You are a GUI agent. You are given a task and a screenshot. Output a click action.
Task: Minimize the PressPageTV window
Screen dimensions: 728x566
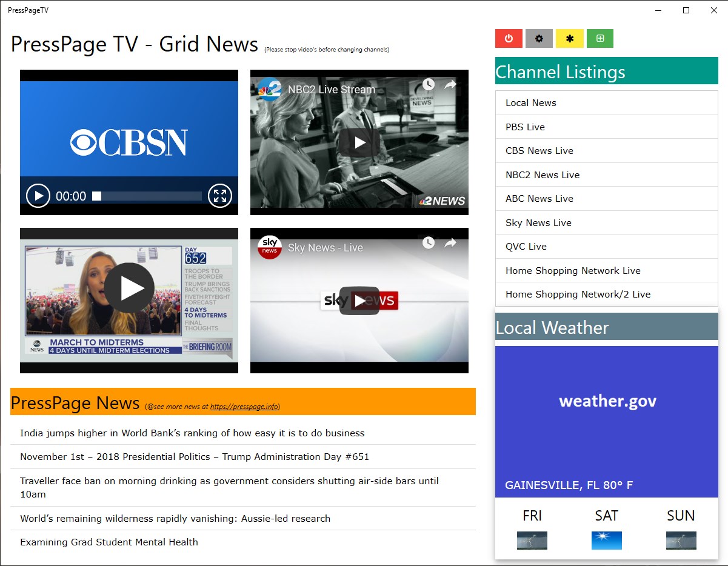[658, 10]
